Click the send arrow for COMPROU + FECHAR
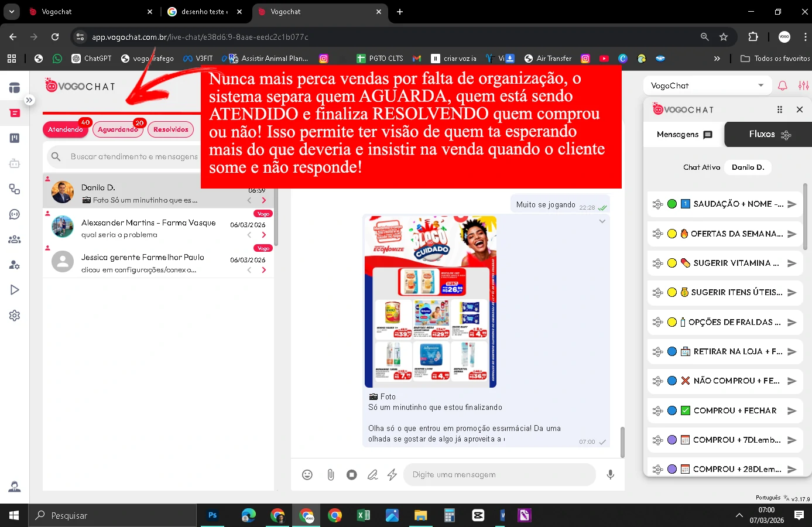Screen dimensions: 812x527 point(792,410)
